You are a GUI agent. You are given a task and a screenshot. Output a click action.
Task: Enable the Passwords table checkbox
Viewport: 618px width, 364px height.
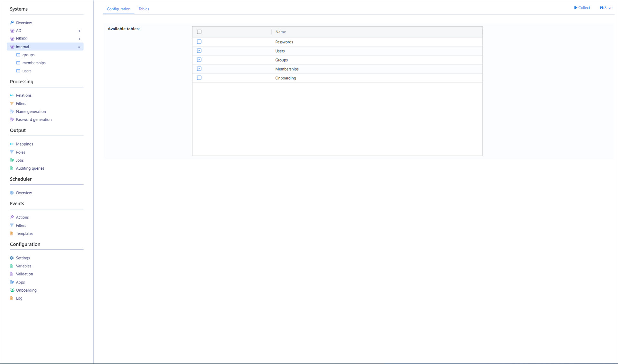(x=199, y=42)
